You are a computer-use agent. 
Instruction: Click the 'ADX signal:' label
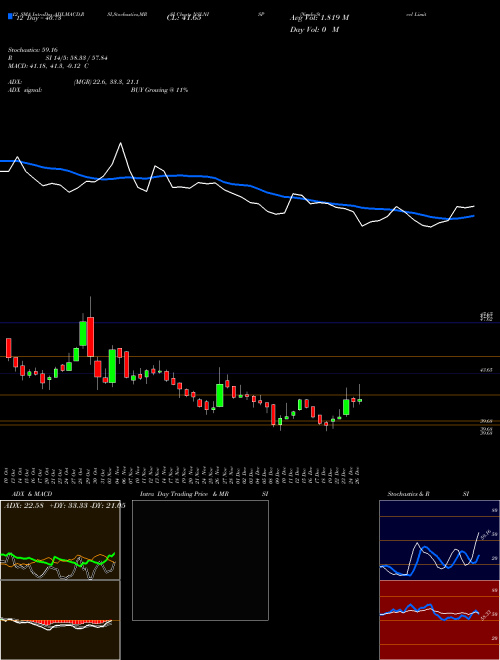click(x=25, y=90)
